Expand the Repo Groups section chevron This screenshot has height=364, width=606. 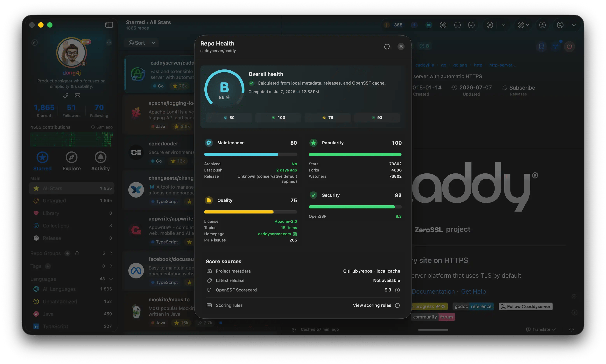111,253
